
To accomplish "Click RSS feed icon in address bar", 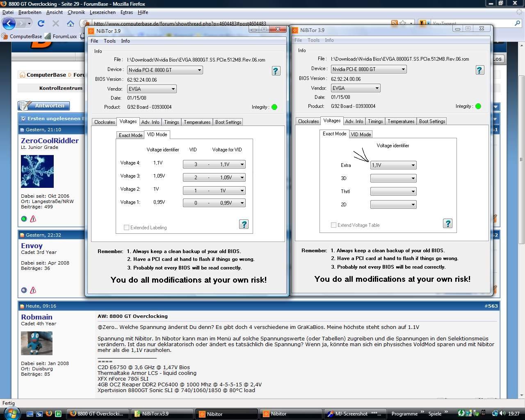I will [x=394, y=23].
